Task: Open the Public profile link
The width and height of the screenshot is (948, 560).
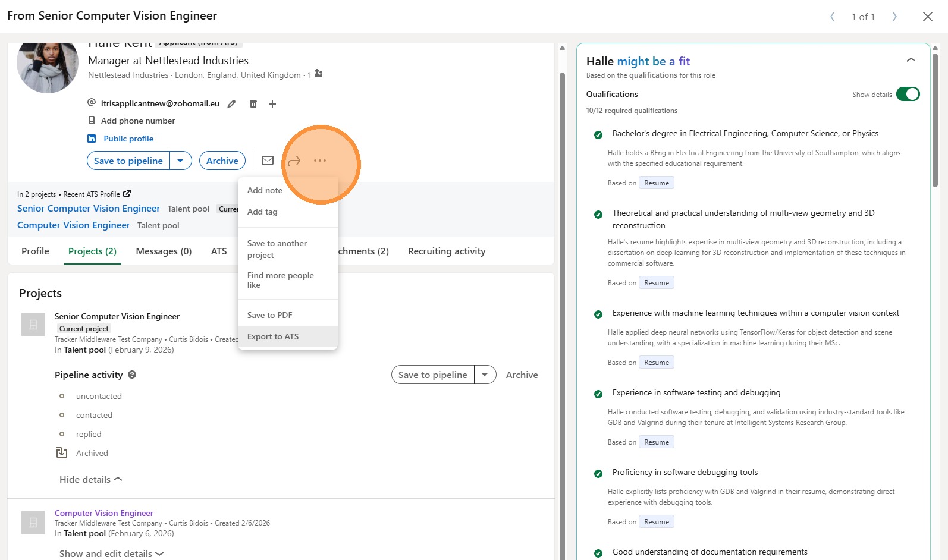Action: point(128,139)
